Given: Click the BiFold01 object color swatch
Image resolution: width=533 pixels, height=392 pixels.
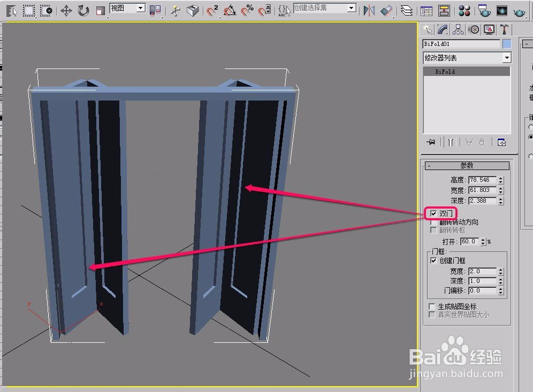Looking at the screenshot, I should pos(506,44).
